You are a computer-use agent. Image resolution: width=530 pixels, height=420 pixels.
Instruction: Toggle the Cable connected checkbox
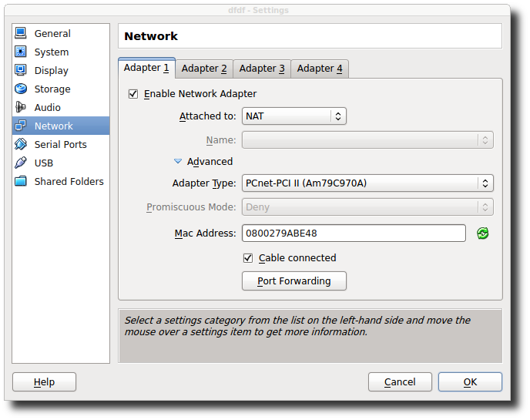[x=248, y=258]
